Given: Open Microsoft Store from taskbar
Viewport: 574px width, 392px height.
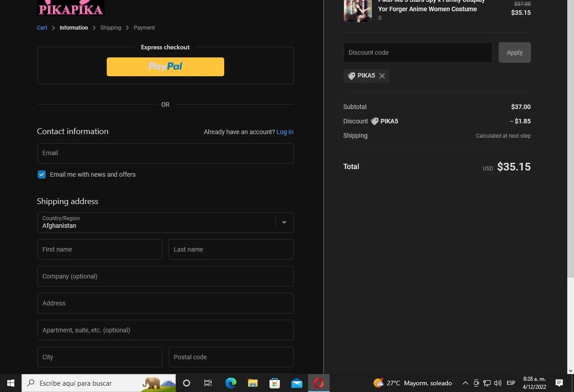Looking at the screenshot, I should point(274,383).
